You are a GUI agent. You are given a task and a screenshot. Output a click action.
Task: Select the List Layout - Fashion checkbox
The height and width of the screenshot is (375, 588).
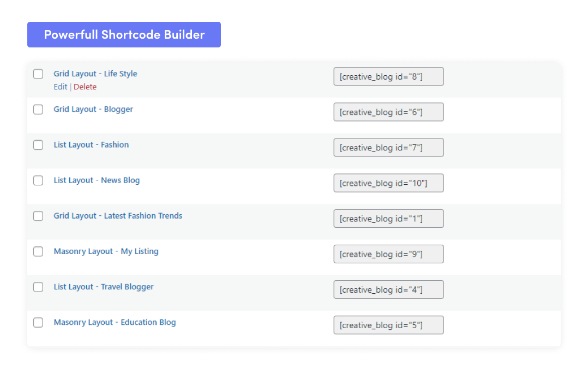click(x=38, y=145)
